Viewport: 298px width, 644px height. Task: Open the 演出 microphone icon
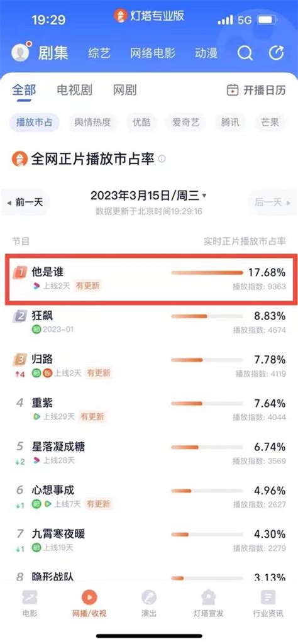coord(149,597)
